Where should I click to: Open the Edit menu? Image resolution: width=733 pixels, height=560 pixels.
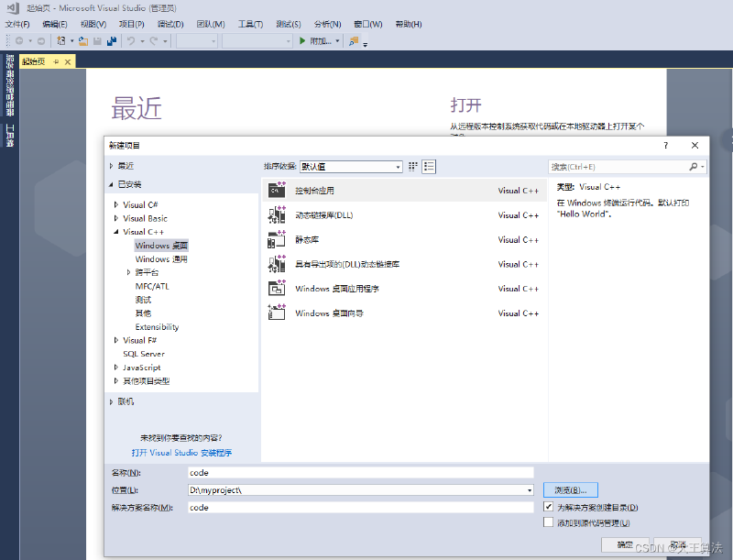55,25
